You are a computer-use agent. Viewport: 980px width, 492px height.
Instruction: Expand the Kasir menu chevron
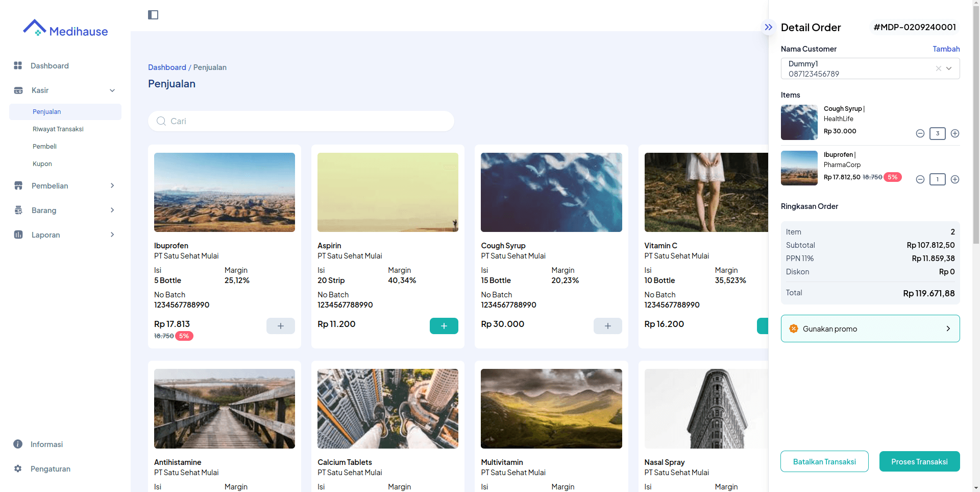[112, 90]
